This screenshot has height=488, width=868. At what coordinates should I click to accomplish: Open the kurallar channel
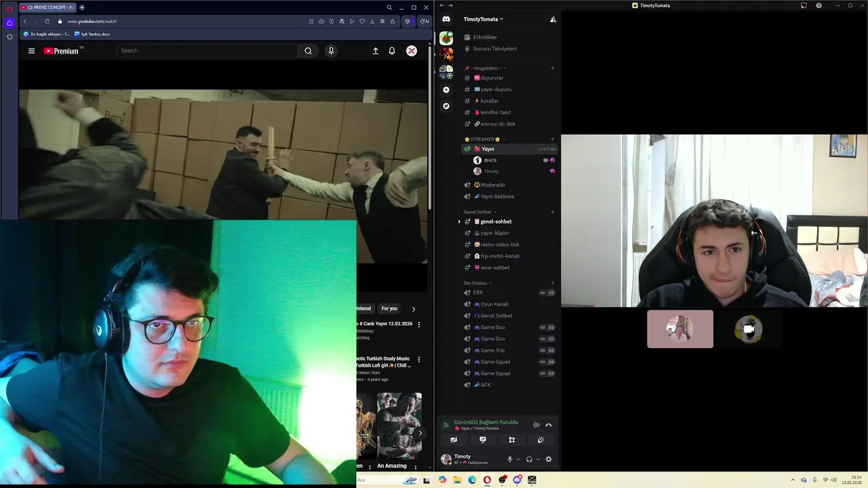click(x=509, y=101)
